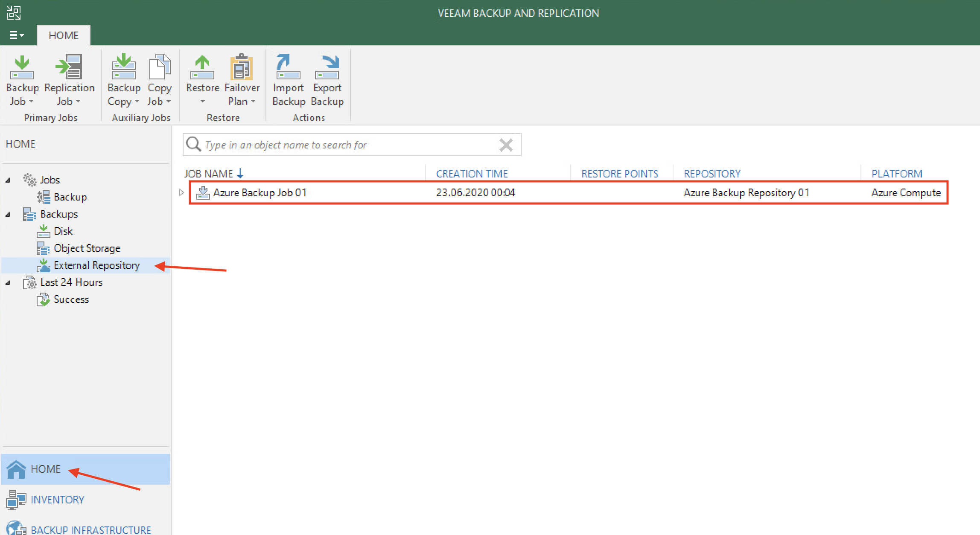This screenshot has height=535, width=980.
Task: Open Backup Job dropdown arrow
Action: [31, 102]
